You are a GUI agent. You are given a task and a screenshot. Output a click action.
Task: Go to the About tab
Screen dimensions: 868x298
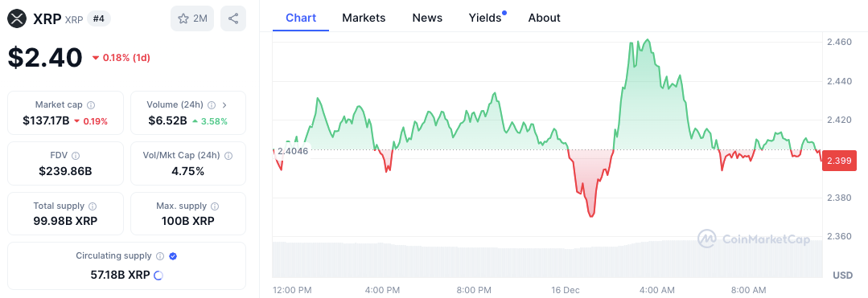[544, 18]
